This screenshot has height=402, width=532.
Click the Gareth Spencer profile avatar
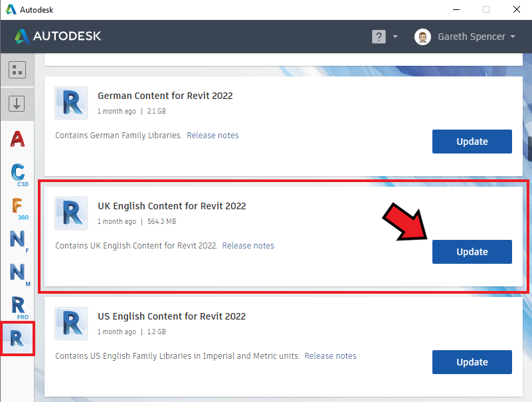[x=422, y=37]
